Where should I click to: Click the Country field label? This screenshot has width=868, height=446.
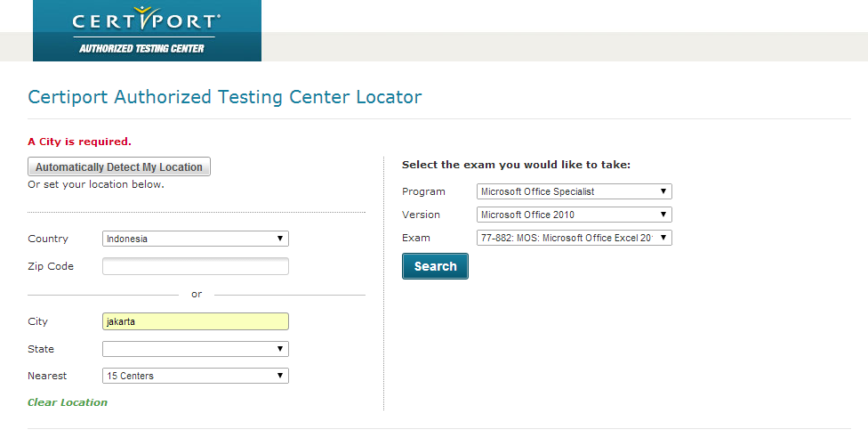(x=48, y=239)
